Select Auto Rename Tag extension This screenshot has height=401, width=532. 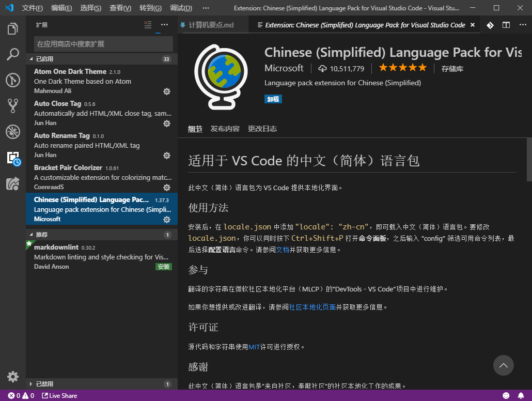pos(102,145)
